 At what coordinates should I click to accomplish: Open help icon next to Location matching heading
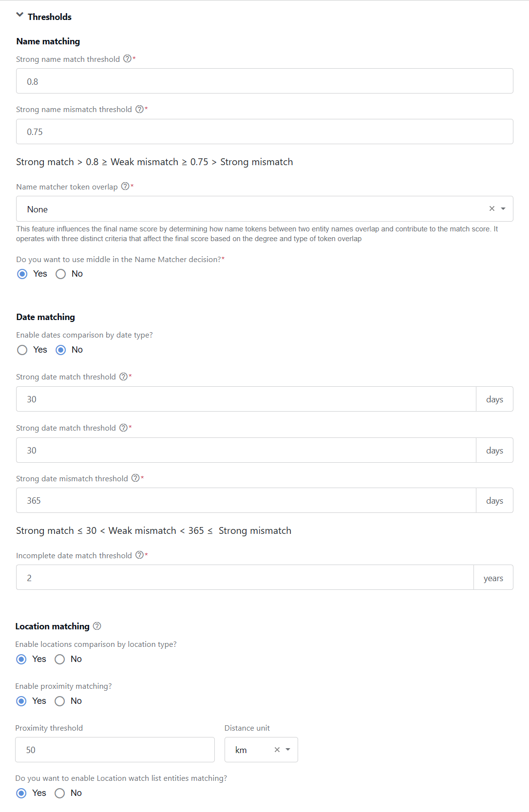click(x=97, y=626)
